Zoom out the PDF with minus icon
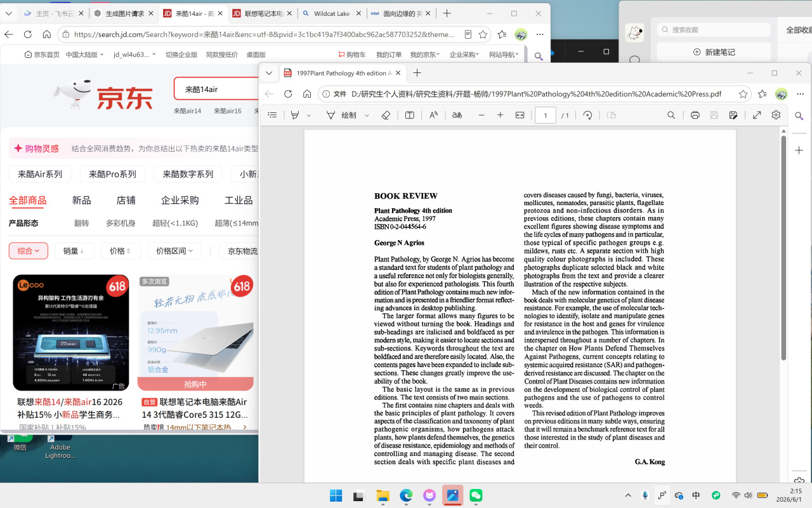This screenshot has height=508, width=812. [x=481, y=115]
